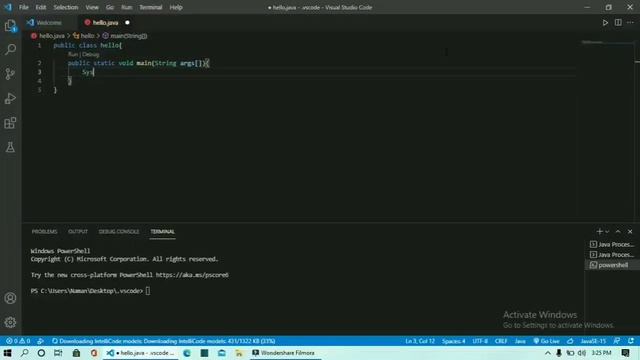Open the Source Control view
This screenshot has width=640, height=360.
tap(11, 74)
